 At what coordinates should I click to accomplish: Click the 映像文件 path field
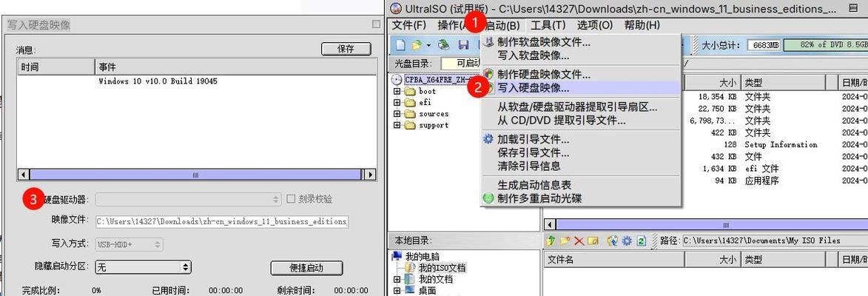point(222,221)
